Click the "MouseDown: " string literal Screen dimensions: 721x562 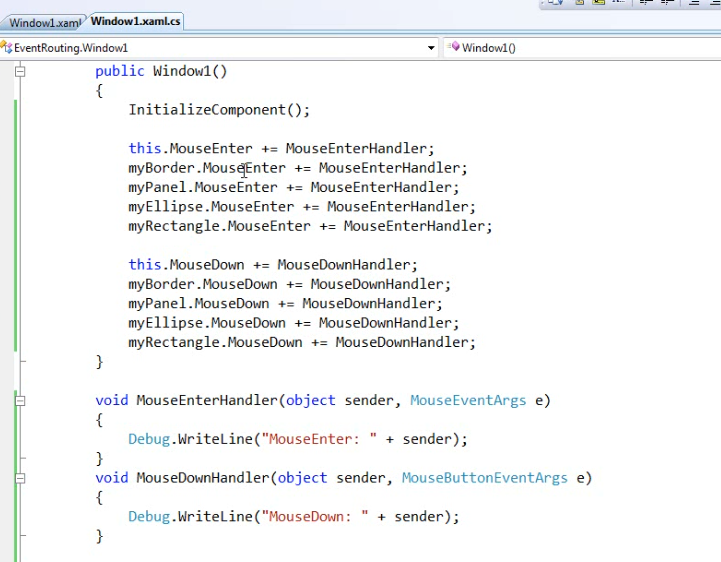[x=315, y=517]
